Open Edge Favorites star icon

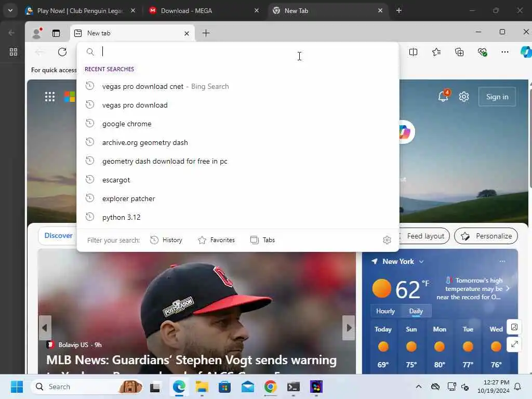[436, 52]
